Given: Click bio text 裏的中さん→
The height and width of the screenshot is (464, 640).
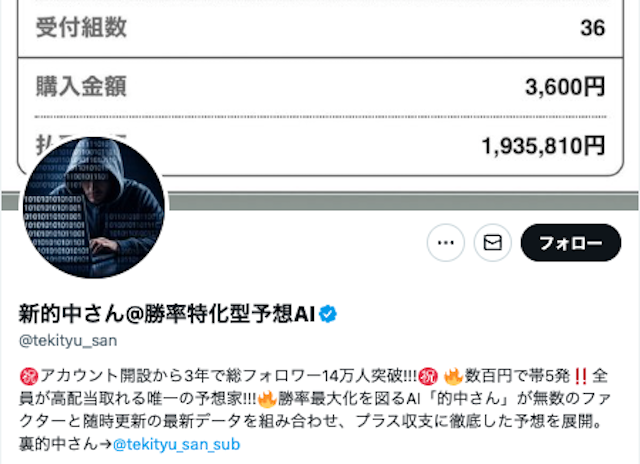Looking at the screenshot, I should point(65,444).
